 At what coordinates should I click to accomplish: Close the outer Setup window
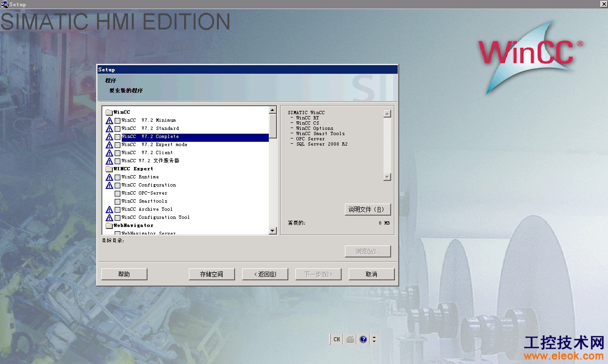pyautogui.click(x=603, y=4)
